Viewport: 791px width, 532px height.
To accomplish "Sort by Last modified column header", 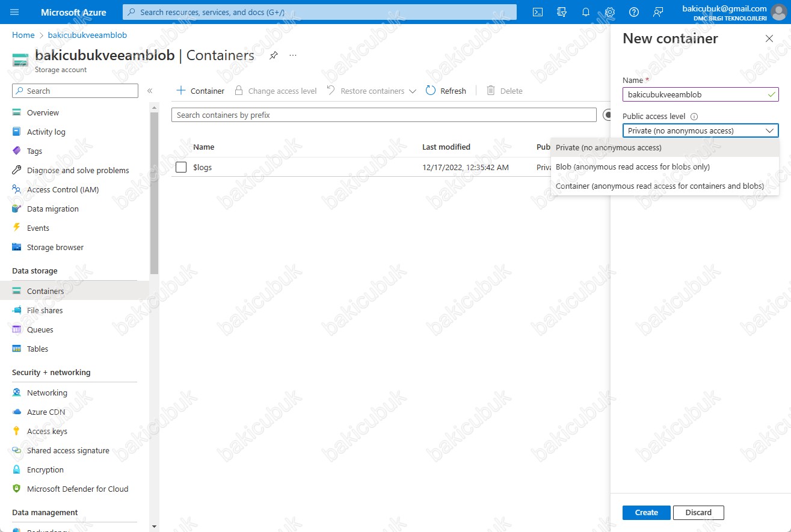I will (x=446, y=147).
